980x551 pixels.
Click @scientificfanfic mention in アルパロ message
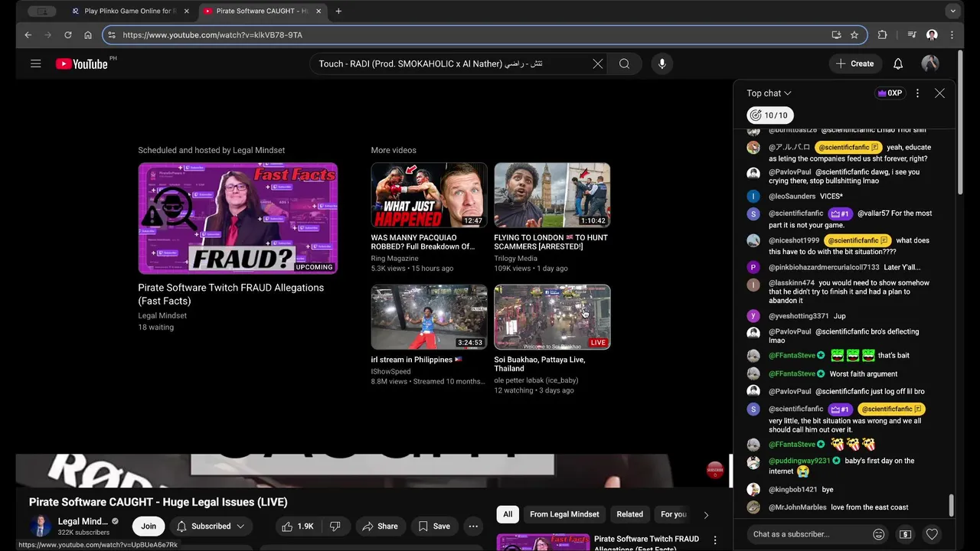(x=848, y=148)
